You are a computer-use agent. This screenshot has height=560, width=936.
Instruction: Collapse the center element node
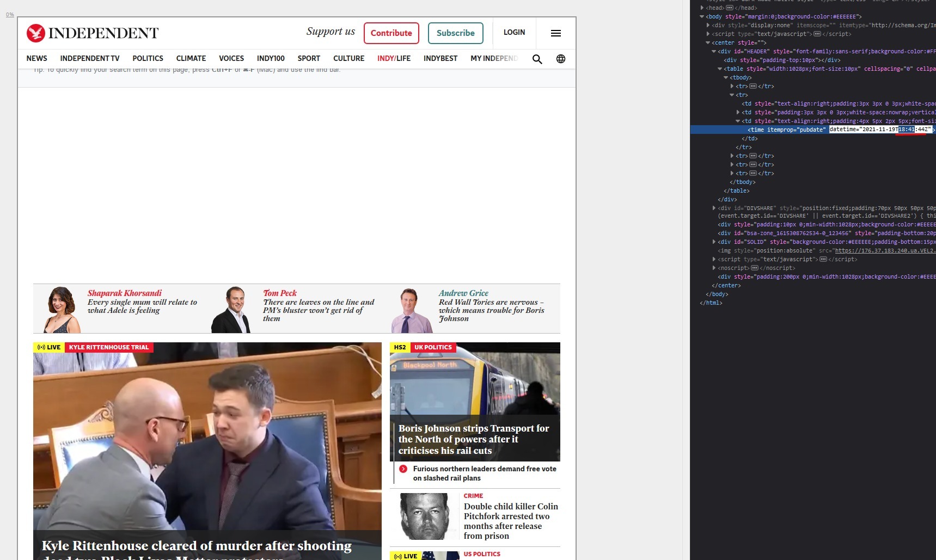tap(708, 42)
